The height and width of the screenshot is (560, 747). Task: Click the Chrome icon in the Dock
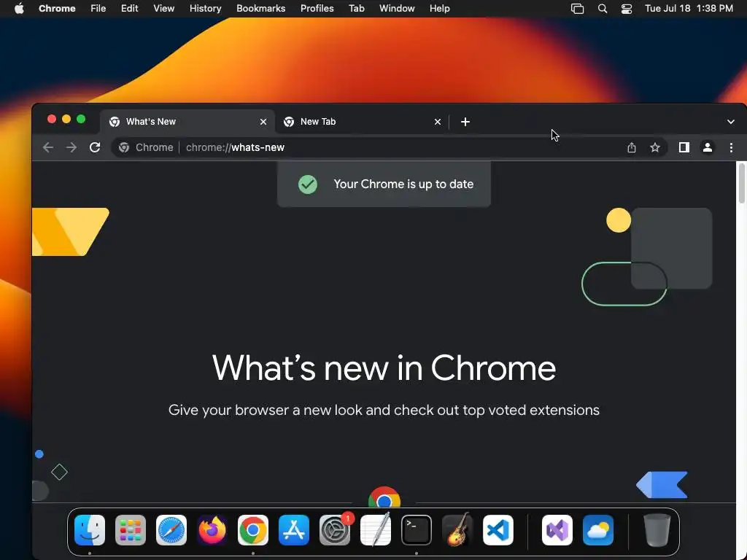pyautogui.click(x=253, y=530)
